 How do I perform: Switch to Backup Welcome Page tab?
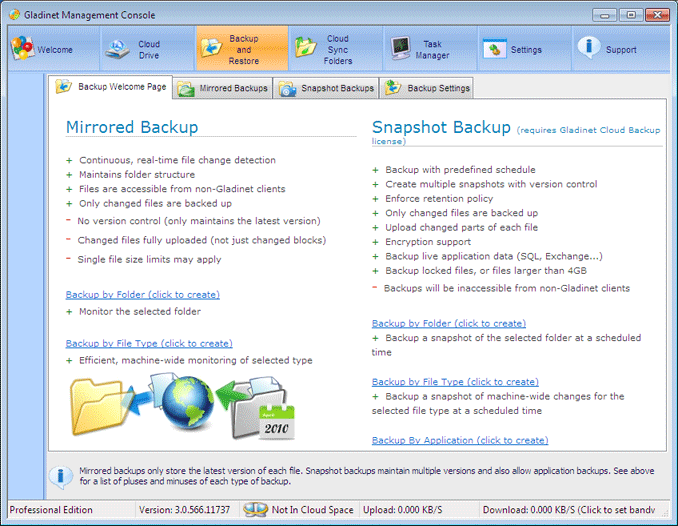[x=110, y=87]
